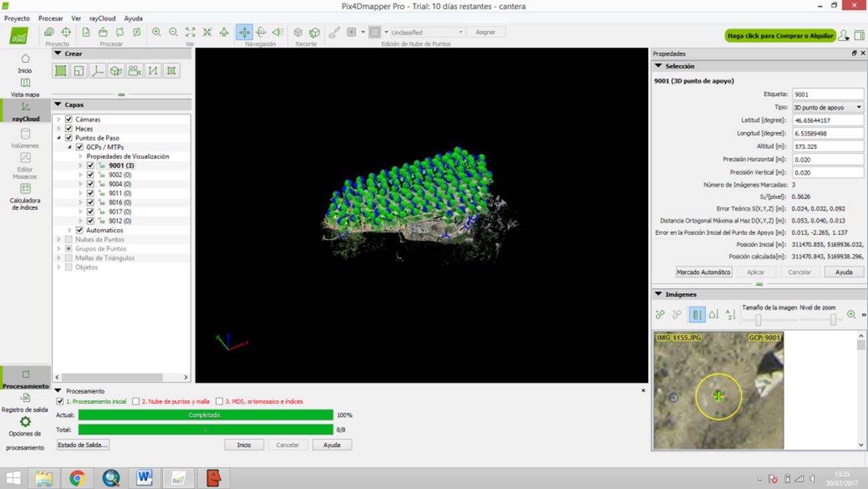868x489 pixels.
Task: Expand the Nubes de Puntos tree item
Action: 59,239
